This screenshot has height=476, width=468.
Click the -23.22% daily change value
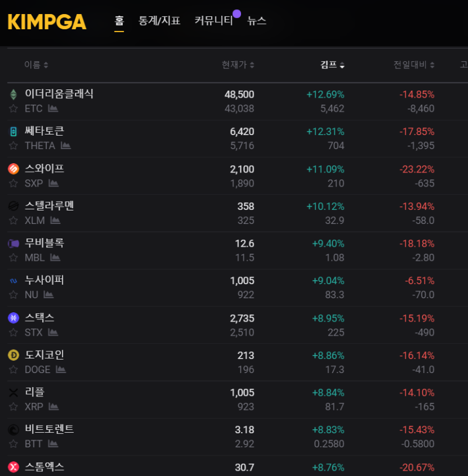pyautogui.click(x=417, y=169)
